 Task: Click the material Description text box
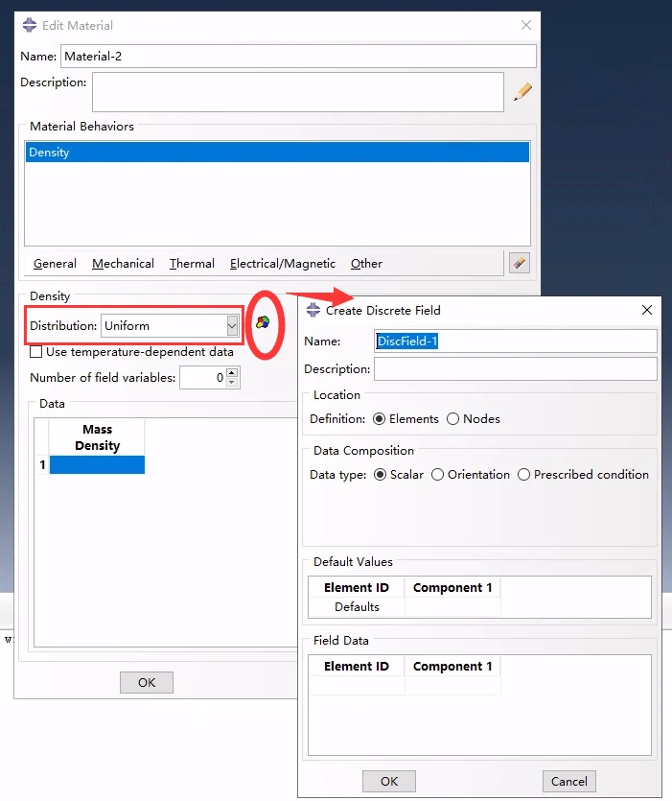pos(298,92)
